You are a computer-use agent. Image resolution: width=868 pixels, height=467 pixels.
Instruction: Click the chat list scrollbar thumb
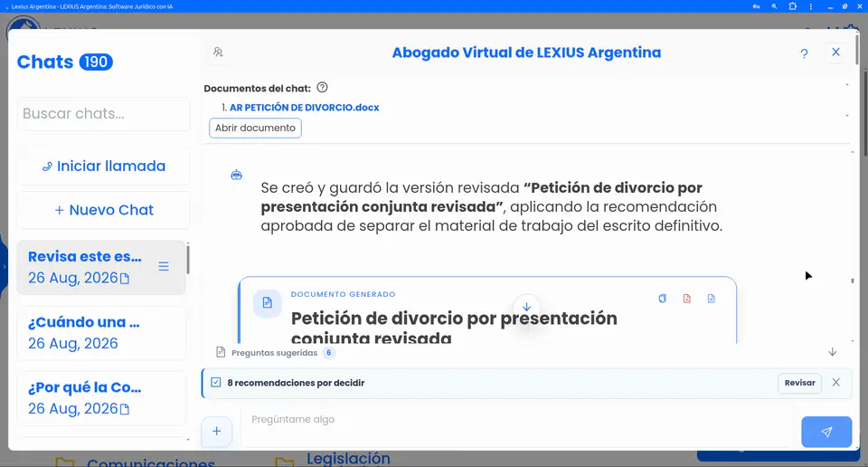pos(188,259)
